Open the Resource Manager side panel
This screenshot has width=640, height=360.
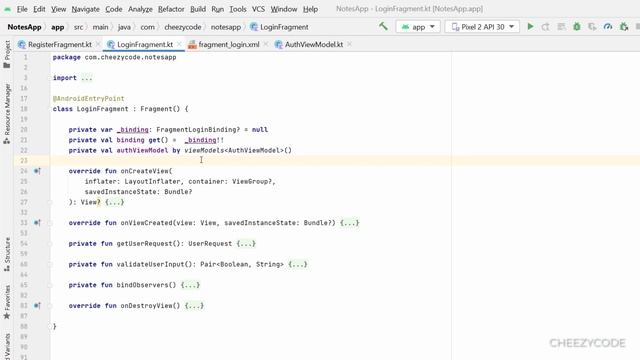(x=7, y=113)
